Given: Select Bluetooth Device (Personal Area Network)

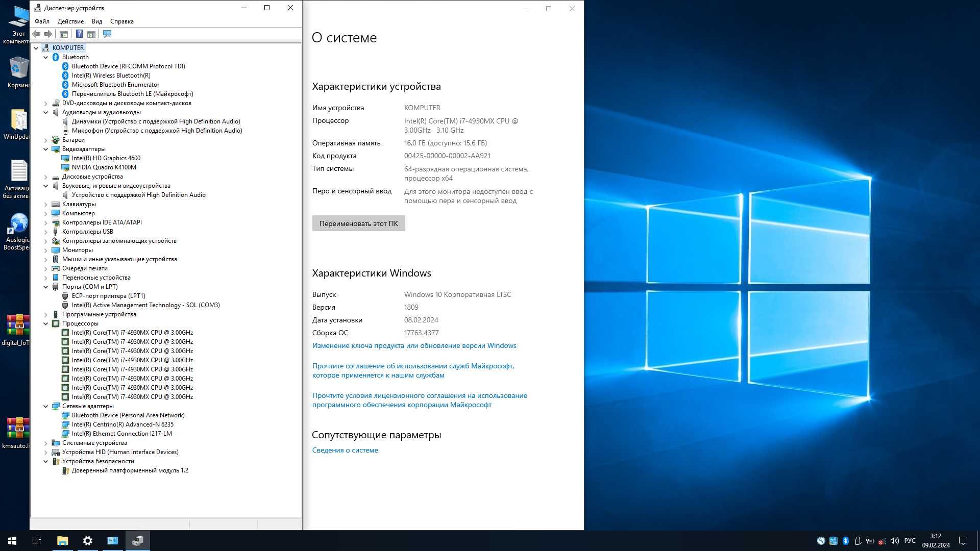Looking at the screenshot, I should point(128,415).
